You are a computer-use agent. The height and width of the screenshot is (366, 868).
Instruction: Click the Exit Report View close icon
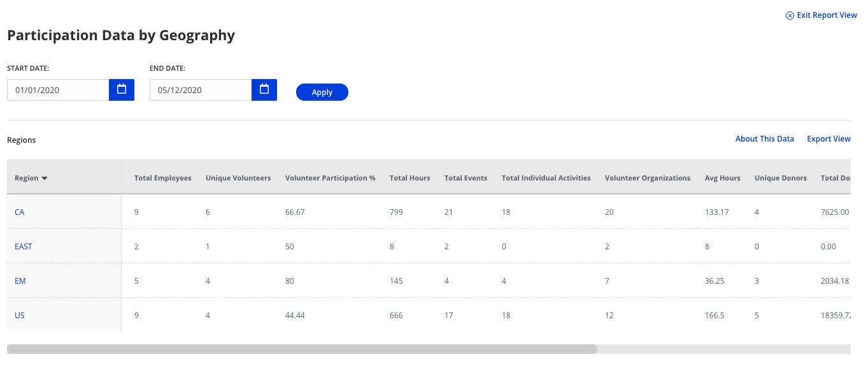coord(790,15)
